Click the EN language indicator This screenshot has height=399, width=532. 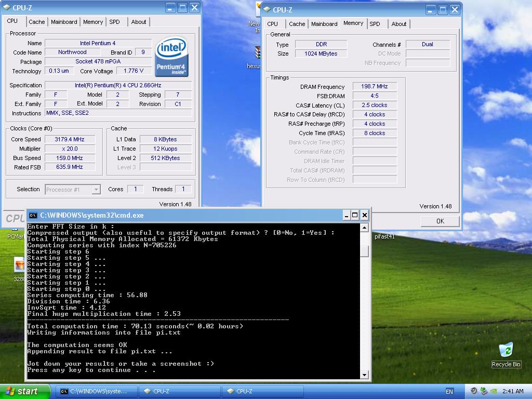449,392
